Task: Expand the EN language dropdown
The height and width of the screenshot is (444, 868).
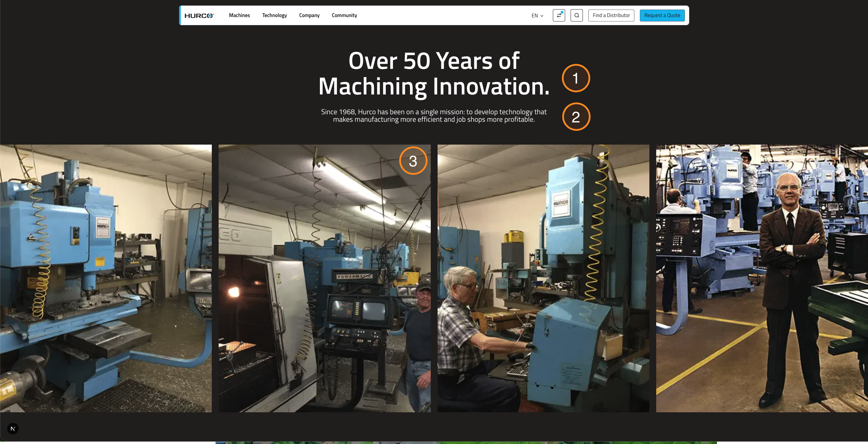Action: [x=538, y=16]
